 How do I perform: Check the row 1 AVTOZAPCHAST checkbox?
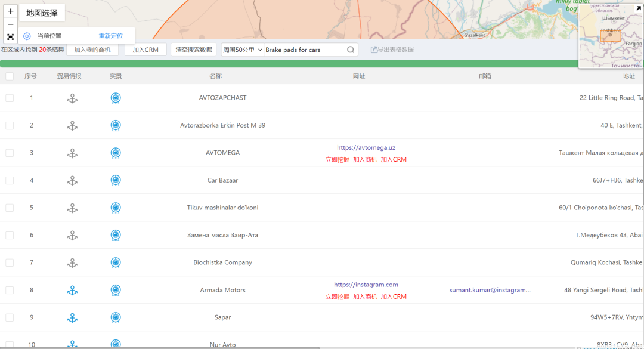(x=10, y=98)
